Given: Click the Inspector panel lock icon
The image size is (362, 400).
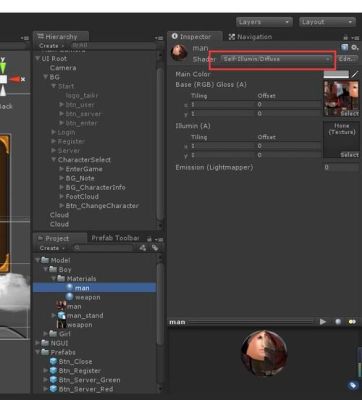Looking at the screenshot, I should tap(345, 38).
